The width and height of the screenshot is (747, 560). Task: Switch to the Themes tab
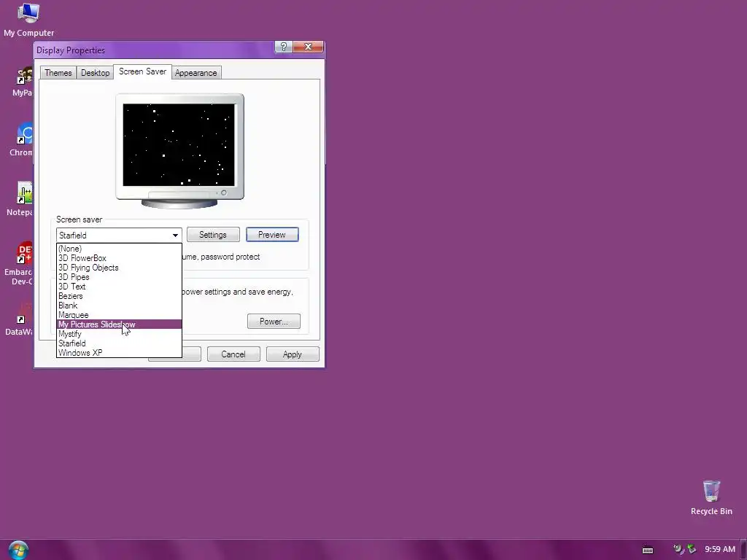58,73
